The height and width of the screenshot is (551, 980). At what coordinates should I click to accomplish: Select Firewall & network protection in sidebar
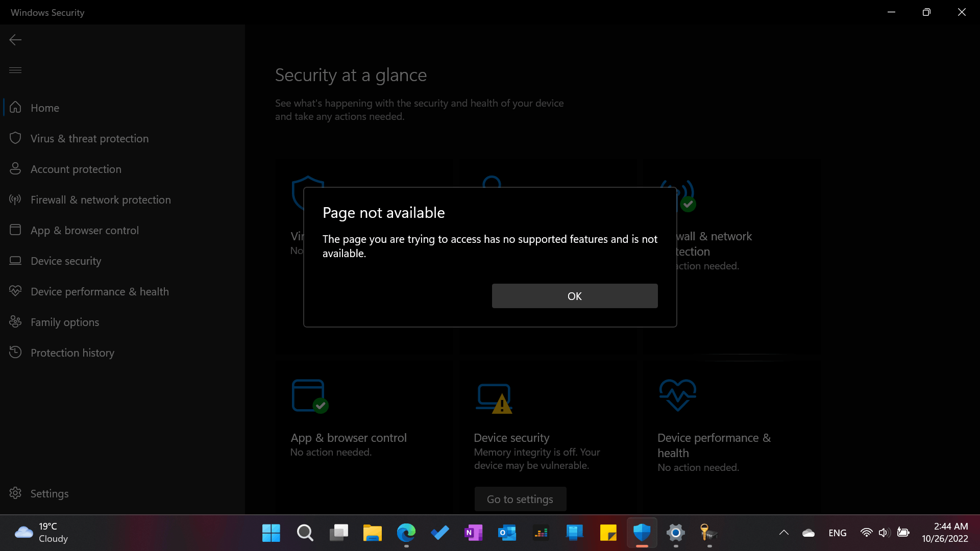point(101,199)
